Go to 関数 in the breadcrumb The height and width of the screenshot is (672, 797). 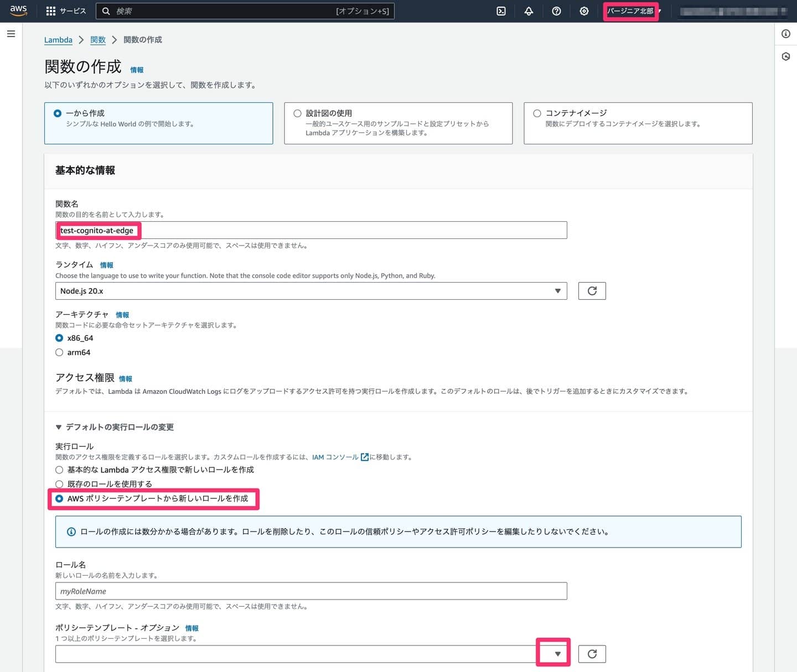pyautogui.click(x=98, y=40)
